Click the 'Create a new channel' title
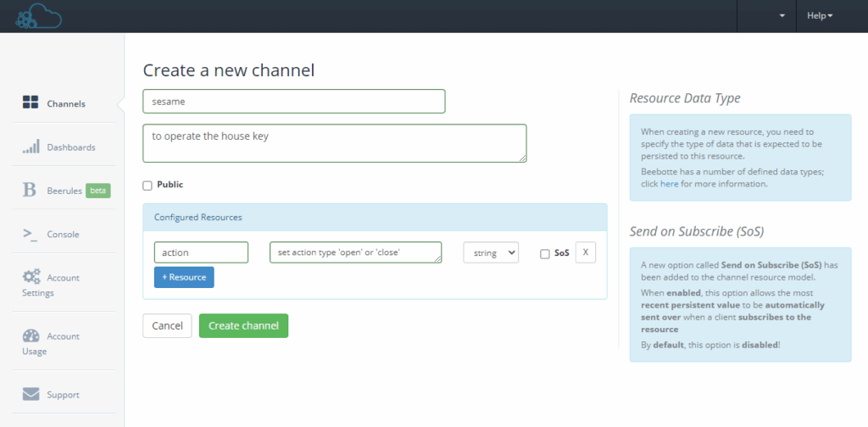 point(229,70)
